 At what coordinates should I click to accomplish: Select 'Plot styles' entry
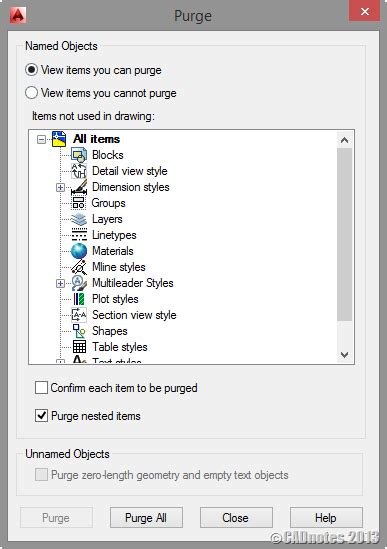point(115,299)
